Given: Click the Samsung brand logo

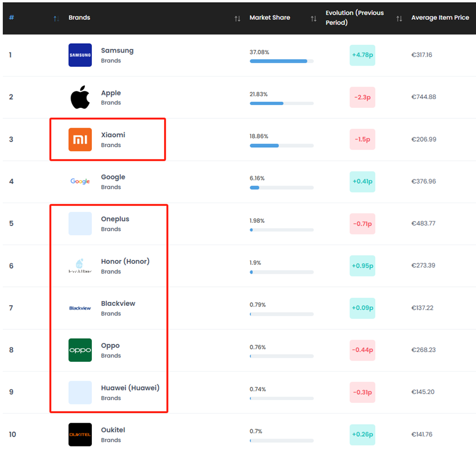Looking at the screenshot, I should [80, 55].
